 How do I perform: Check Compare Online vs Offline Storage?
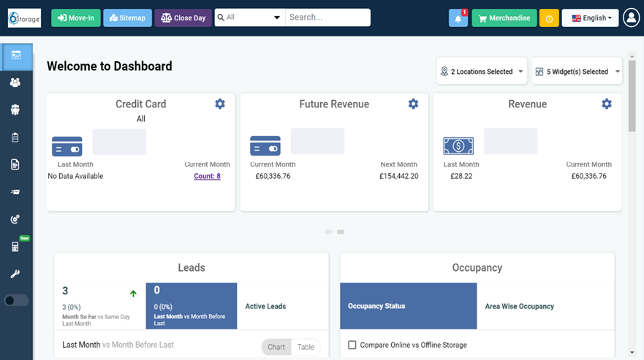point(352,345)
